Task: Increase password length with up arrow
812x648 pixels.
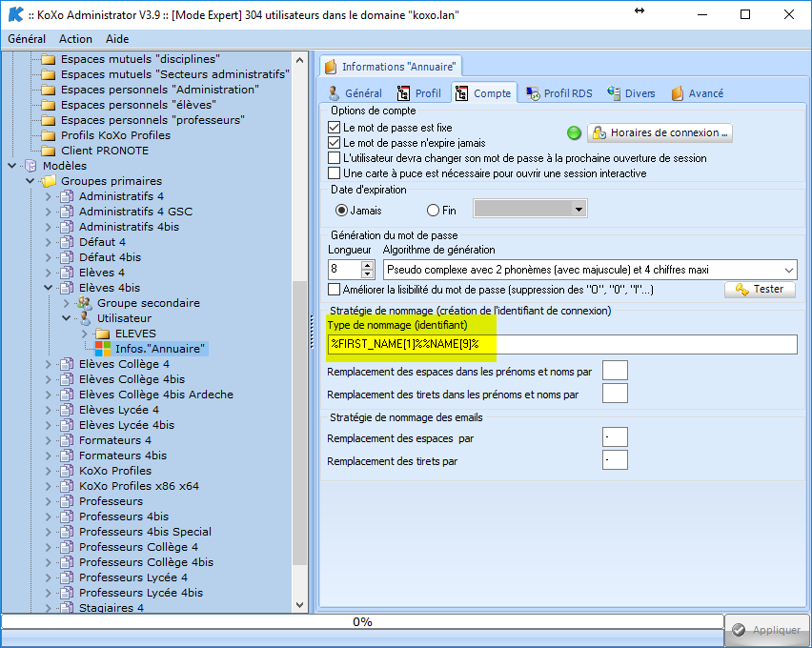Action: (367, 265)
